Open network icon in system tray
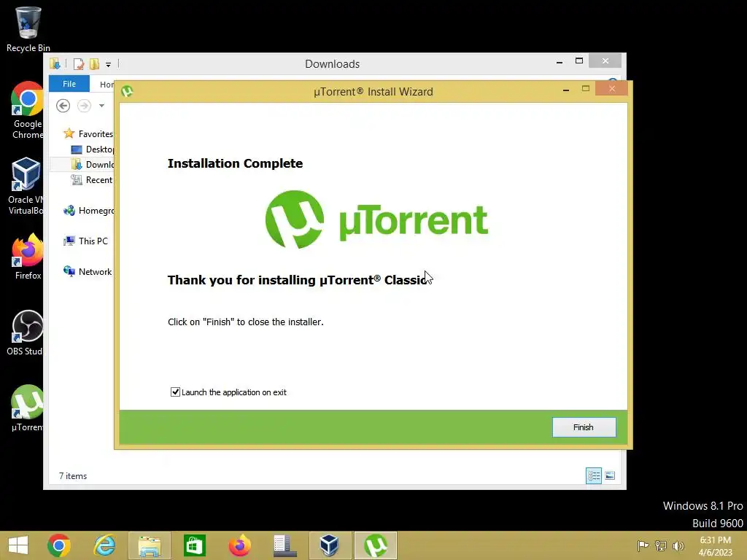 [661, 545]
